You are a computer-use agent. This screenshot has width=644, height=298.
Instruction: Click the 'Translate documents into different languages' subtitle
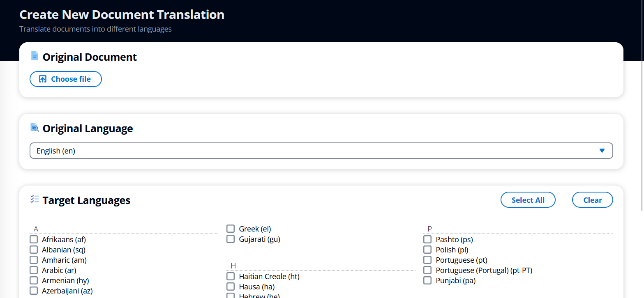click(95, 29)
